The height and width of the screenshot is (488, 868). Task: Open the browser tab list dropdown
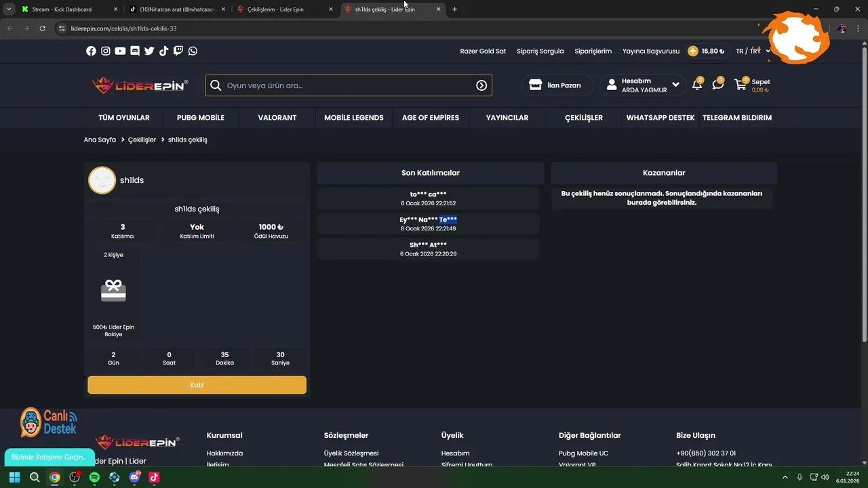(9, 9)
